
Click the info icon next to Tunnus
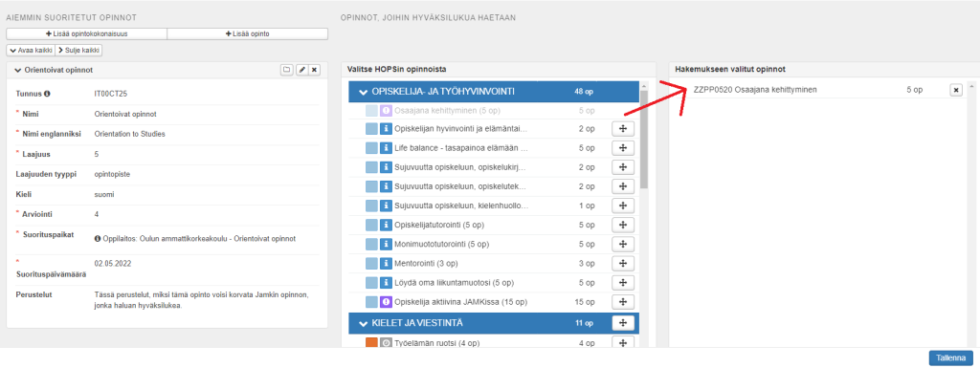click(x=46, y=94)
